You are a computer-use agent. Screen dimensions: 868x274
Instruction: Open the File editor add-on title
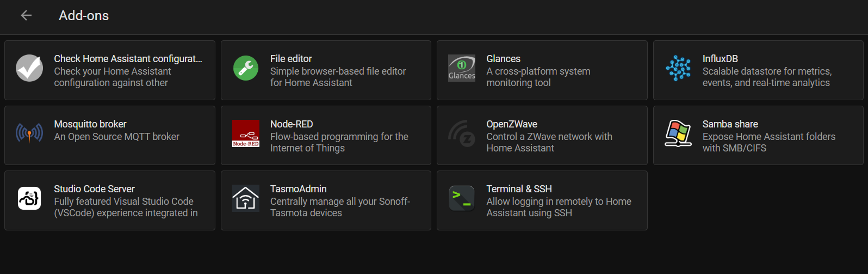click(291, 59)
